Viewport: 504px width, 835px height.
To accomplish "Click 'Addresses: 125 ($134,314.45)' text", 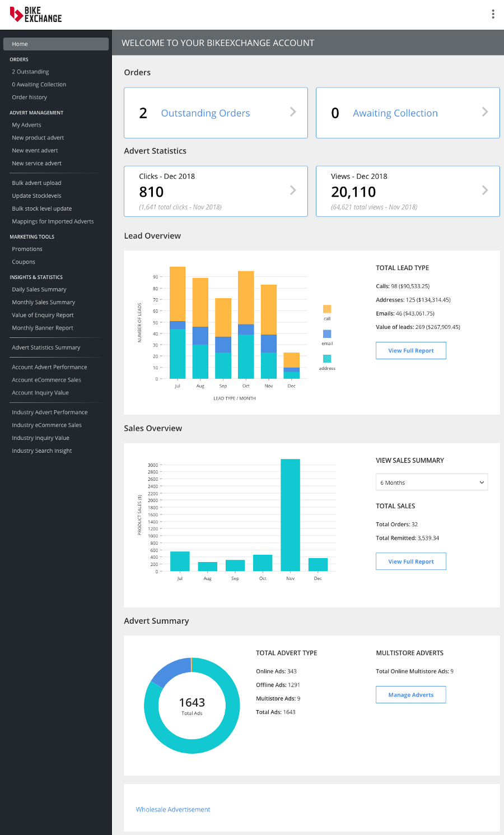I will pyautogui.click(x=413, y=300).
